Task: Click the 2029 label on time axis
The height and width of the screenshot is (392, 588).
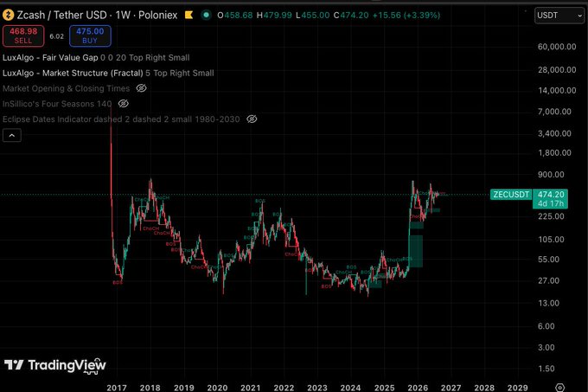Action: [517, 388]
